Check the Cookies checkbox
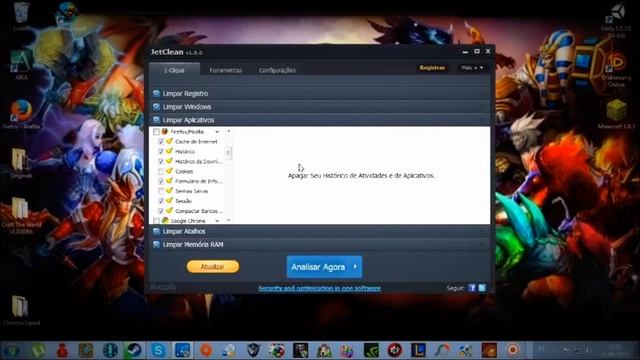 point(161,171)
